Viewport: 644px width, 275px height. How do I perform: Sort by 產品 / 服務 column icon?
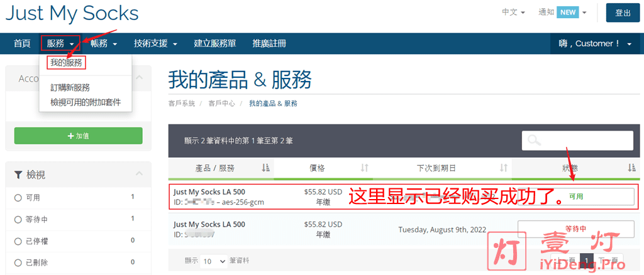pyautogui.click(x=265, y=168)
